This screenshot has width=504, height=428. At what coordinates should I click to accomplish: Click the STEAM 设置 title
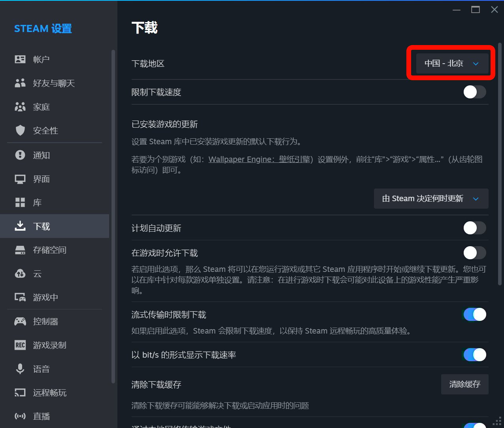click(x=43, y=28)
